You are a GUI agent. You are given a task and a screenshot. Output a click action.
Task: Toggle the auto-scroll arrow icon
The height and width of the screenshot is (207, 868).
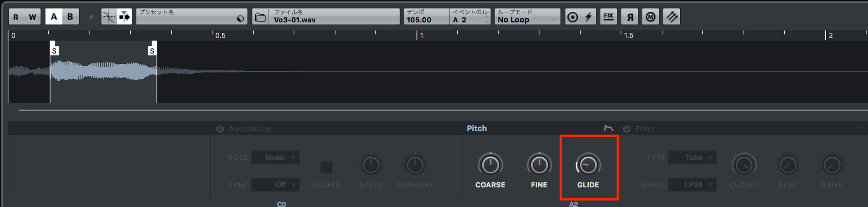point(124,17)
